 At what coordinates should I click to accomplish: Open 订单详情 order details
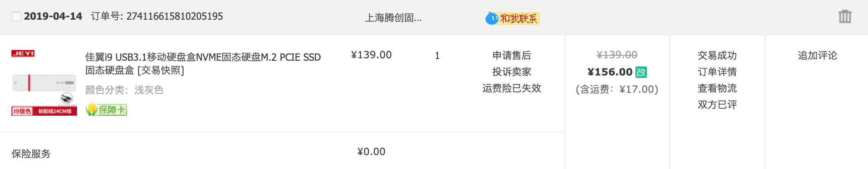click(x=717, y=72)
